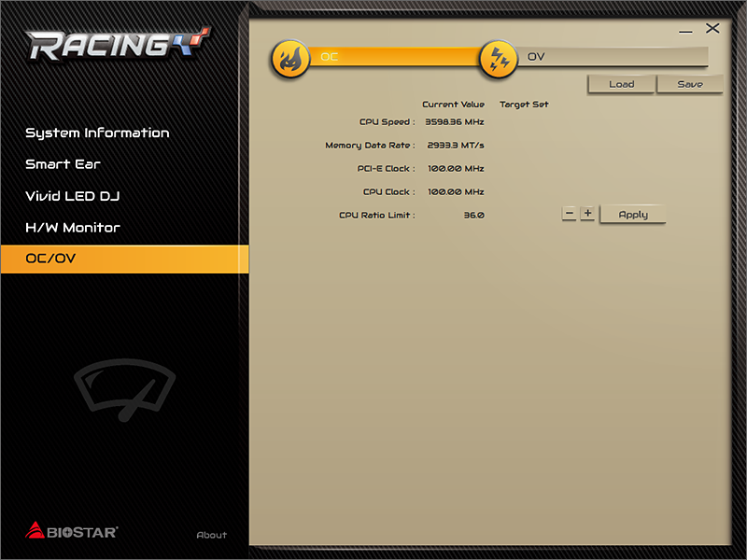Close the Racing utility window
Screen dimensions: 747x560
[713, 29]
